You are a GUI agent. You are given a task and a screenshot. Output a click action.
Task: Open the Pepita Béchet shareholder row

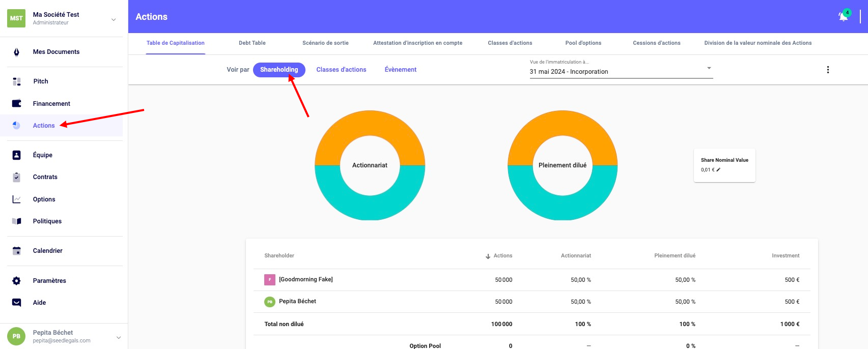[x=297, y=302]
